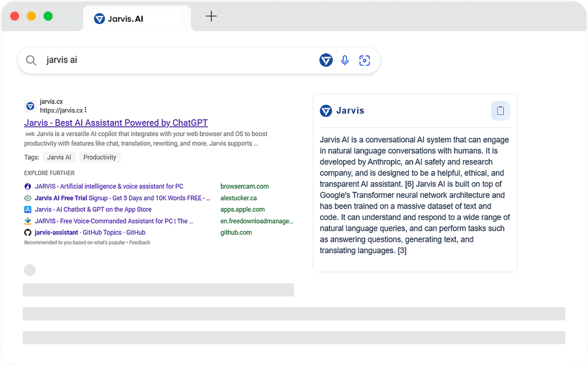Select the Productivity tag

[100, 157]
